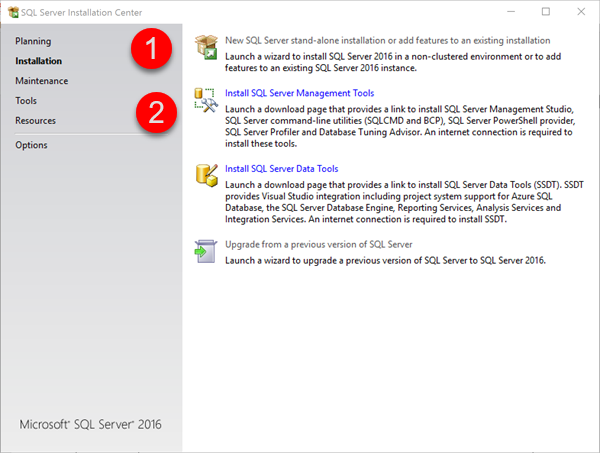600x453 pixels.
Task: Close the SQL Server Installation Center window
Action: click(x=581, y=12)
